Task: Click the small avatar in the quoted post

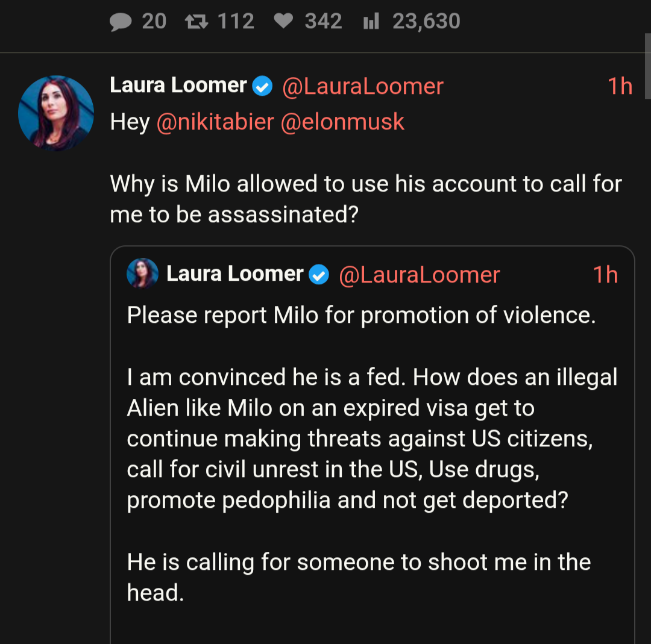Action: click(142, 274)
